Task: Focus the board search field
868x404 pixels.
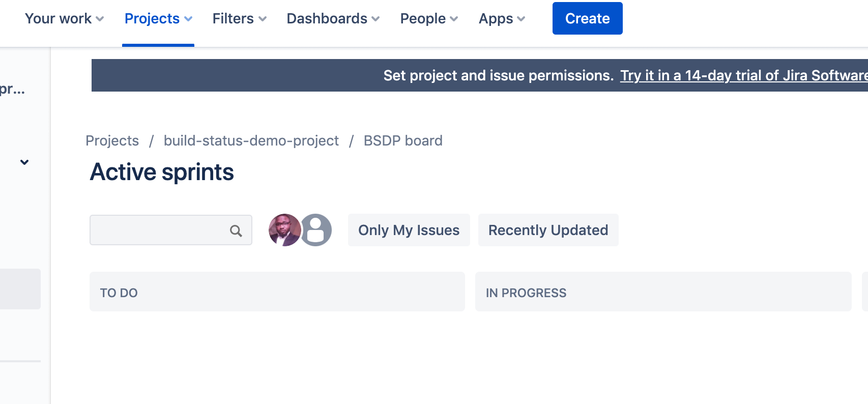Action: 170,230
